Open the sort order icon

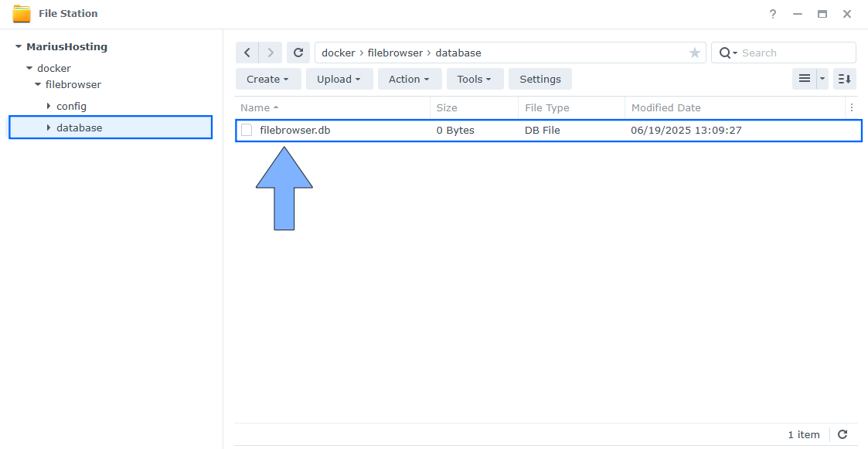pos(844,79)
